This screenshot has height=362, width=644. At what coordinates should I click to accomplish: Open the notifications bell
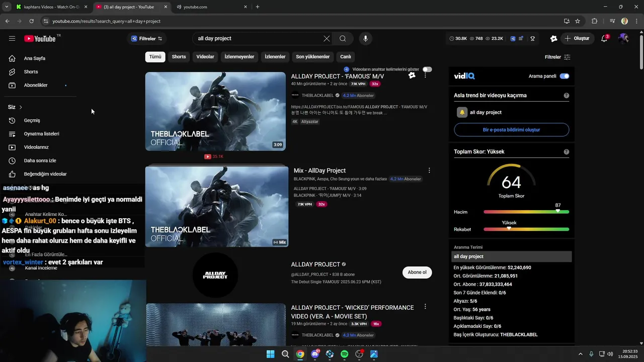pyautogui.click(x=604, y=39)
